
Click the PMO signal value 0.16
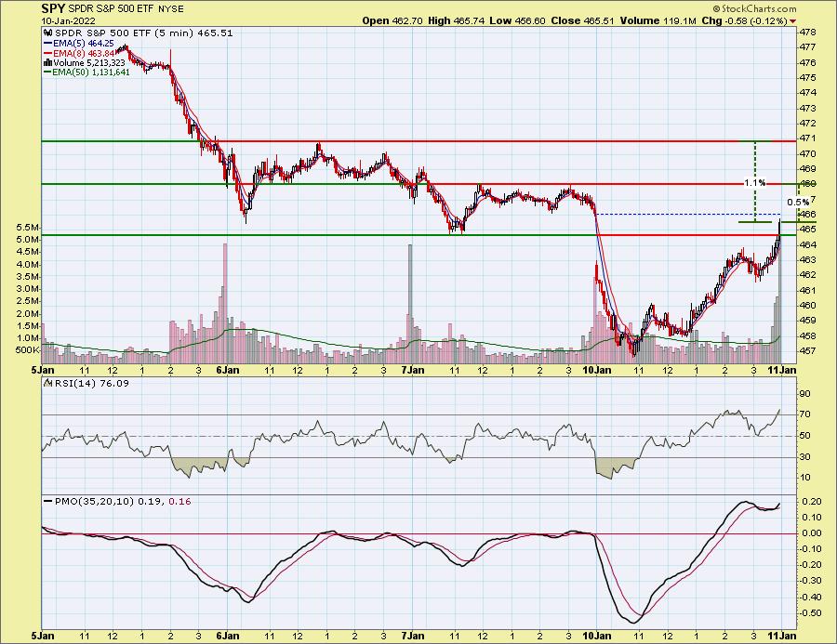click(x=179, y=502)
